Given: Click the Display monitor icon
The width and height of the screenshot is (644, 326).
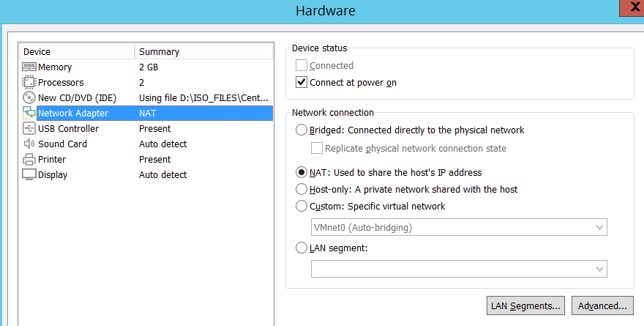Looking at the screenshot, I should (29, 175).
